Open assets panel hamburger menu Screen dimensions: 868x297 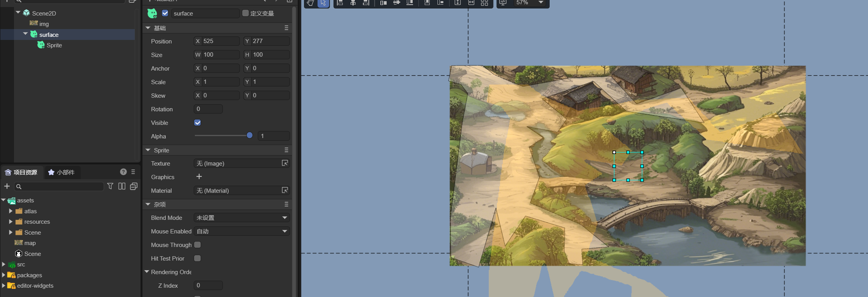[x=133, y=172]
